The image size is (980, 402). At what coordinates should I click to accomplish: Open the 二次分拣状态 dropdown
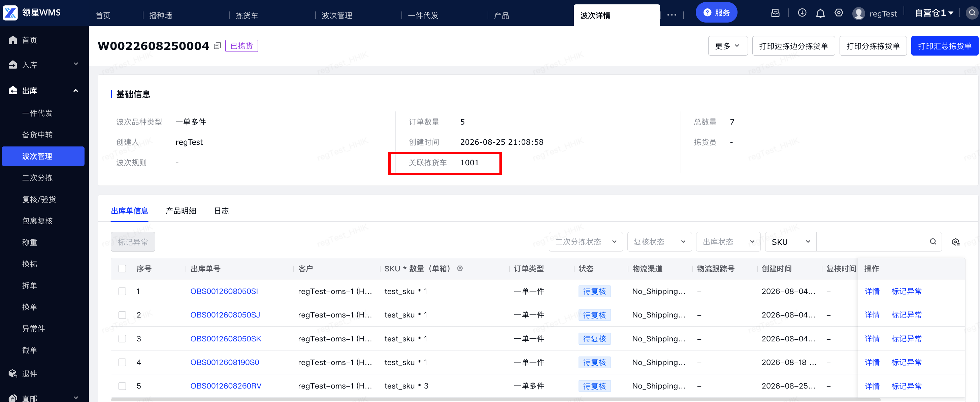click(586, 242)
